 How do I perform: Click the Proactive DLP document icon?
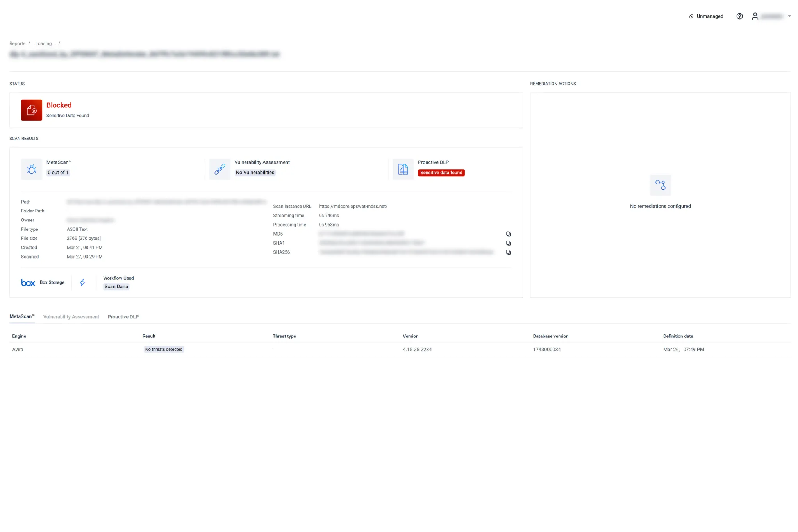click(403, 169)
